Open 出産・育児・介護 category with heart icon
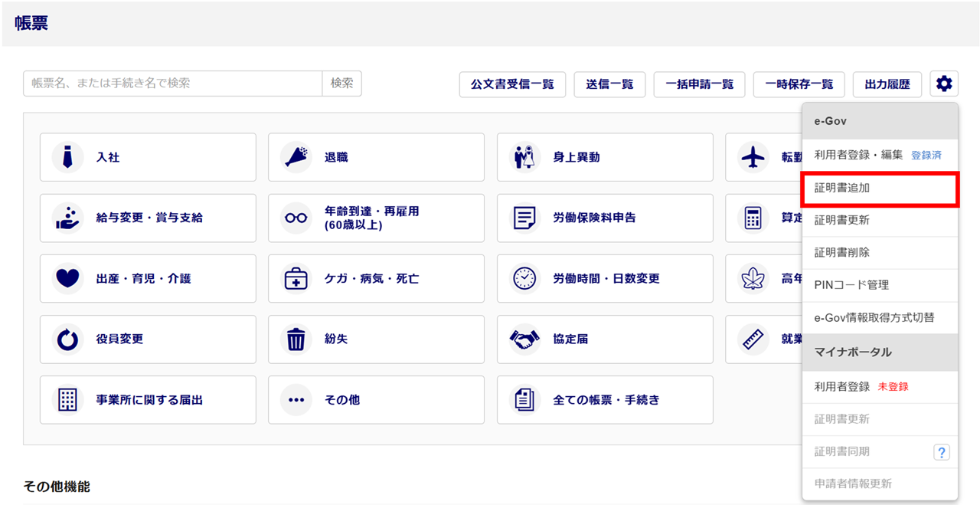Viewport: 980px width, 505px height. (148, 278)
